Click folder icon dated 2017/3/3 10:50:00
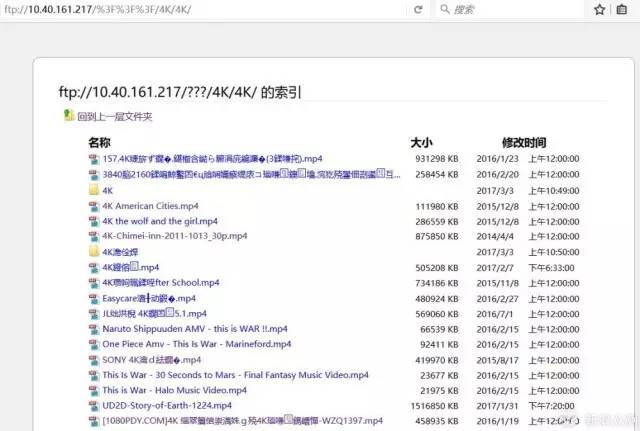640x431 pixels. click(94, 251)
